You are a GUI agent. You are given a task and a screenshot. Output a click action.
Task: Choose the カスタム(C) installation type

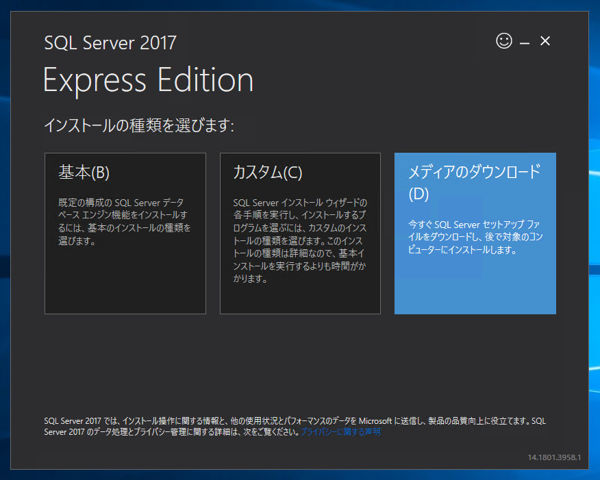click(300, 233)
